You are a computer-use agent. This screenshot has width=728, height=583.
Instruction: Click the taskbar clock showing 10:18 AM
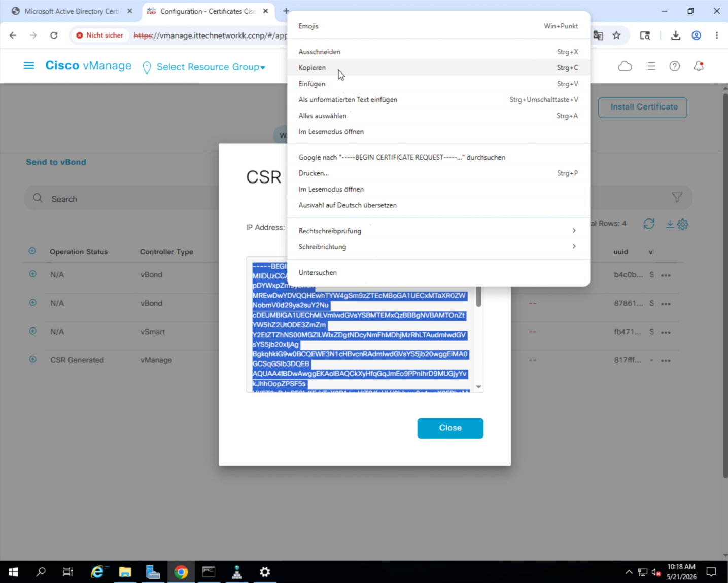[x=681, y=572]
